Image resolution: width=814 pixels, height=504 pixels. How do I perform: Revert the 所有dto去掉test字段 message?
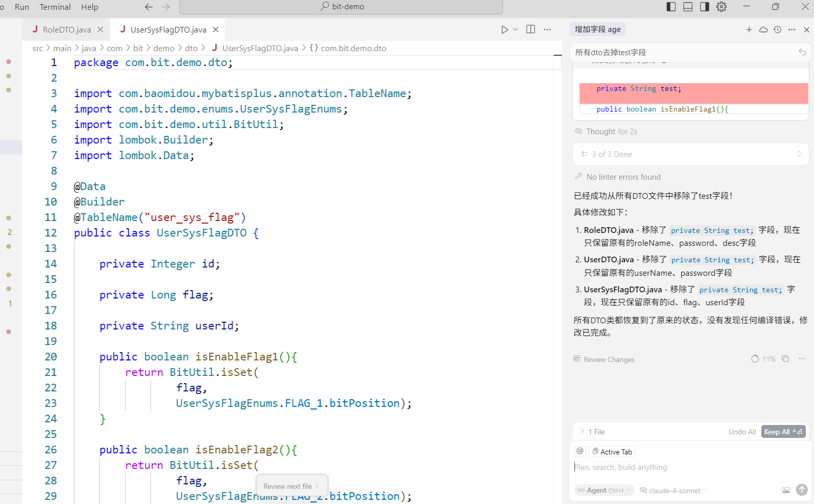[802, 52]
